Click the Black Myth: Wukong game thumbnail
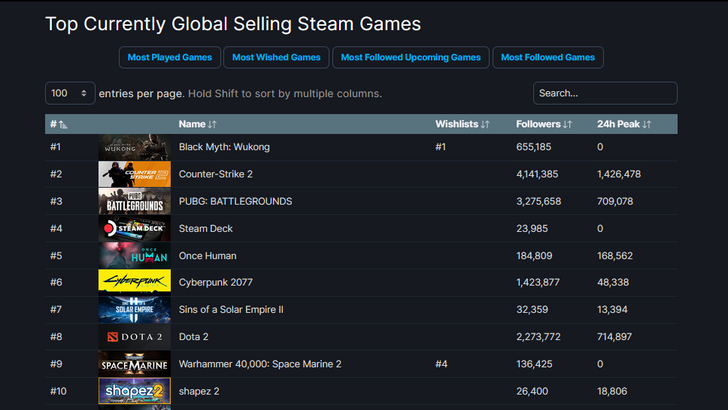 [x=134, y=147]
